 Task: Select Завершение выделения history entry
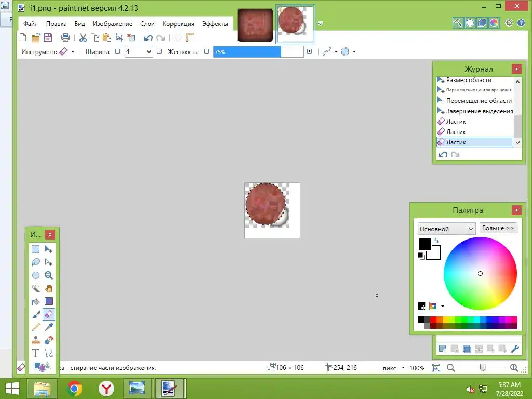[475, 111]
